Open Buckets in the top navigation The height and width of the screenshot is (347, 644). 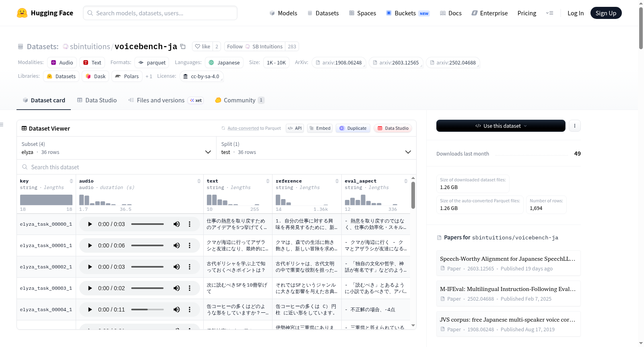click(x=408, y=13)
